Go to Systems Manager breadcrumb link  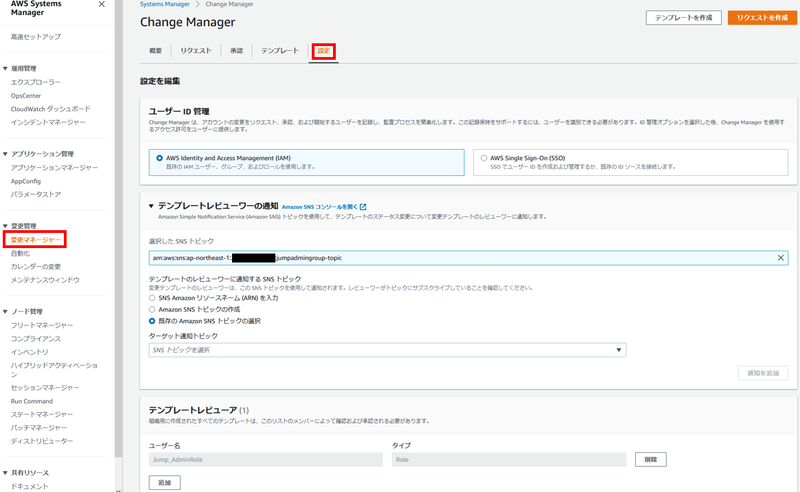click(165, 4)
